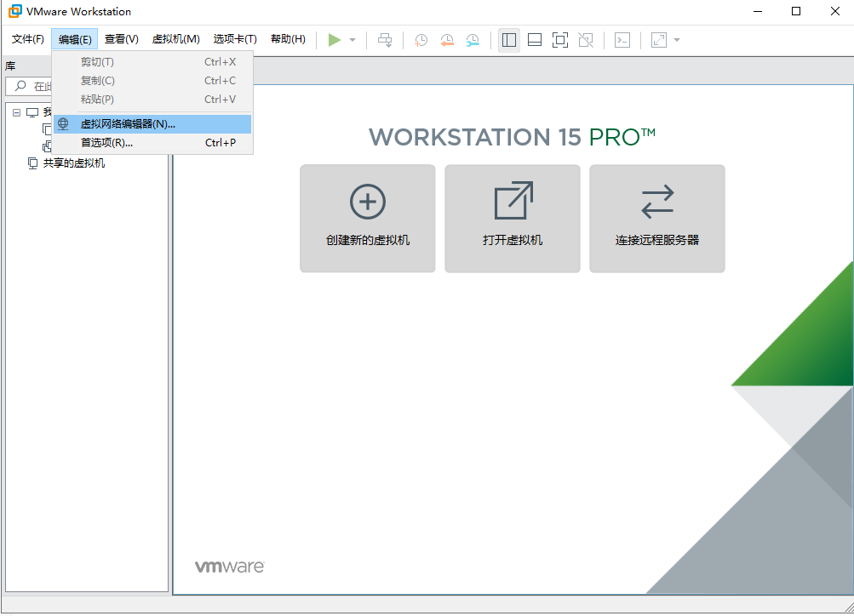
Task: Select 虚拟网络编辑器(N)... menu entry
Action: tap(152, 124)
